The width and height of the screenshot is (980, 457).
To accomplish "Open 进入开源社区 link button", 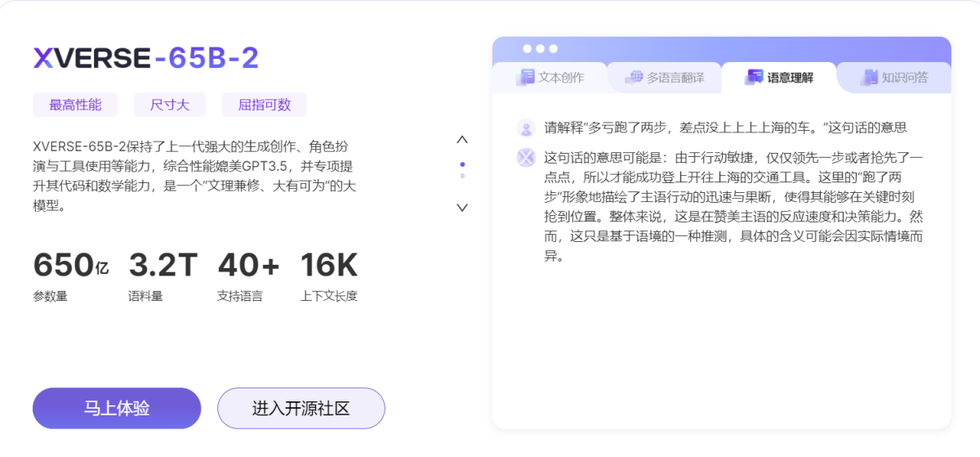I will coord(301,408).
